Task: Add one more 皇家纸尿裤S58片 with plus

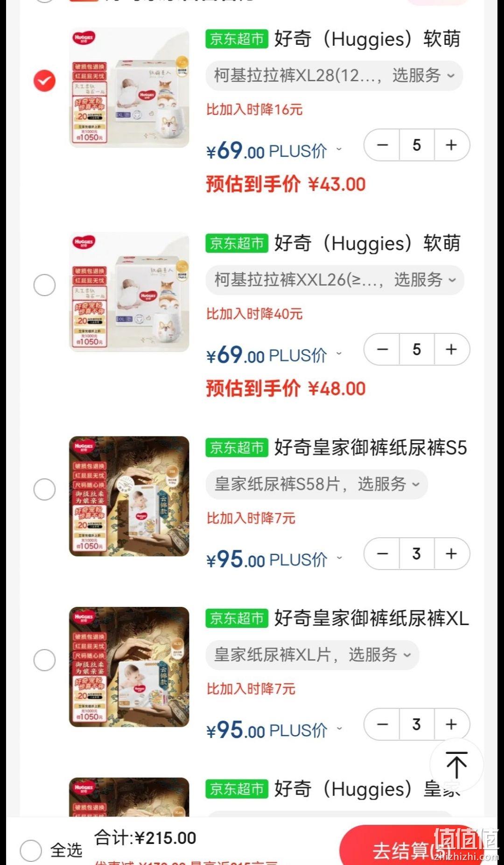Action: tap(451, 554)
